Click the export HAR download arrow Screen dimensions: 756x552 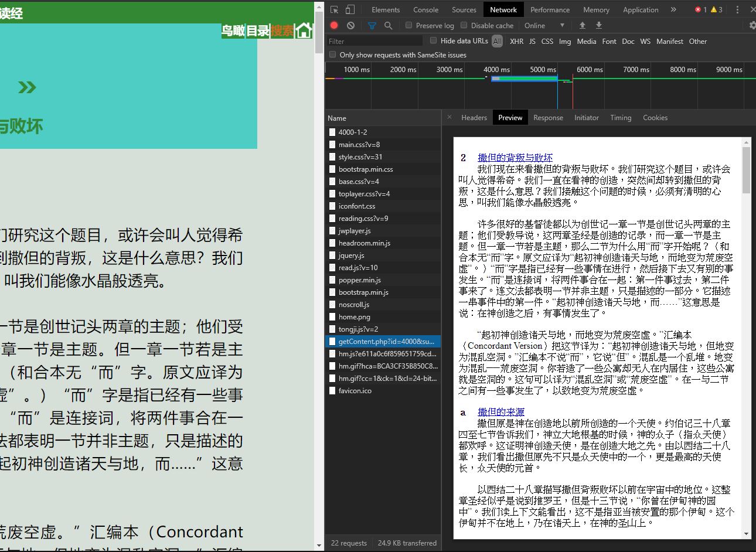598,26
